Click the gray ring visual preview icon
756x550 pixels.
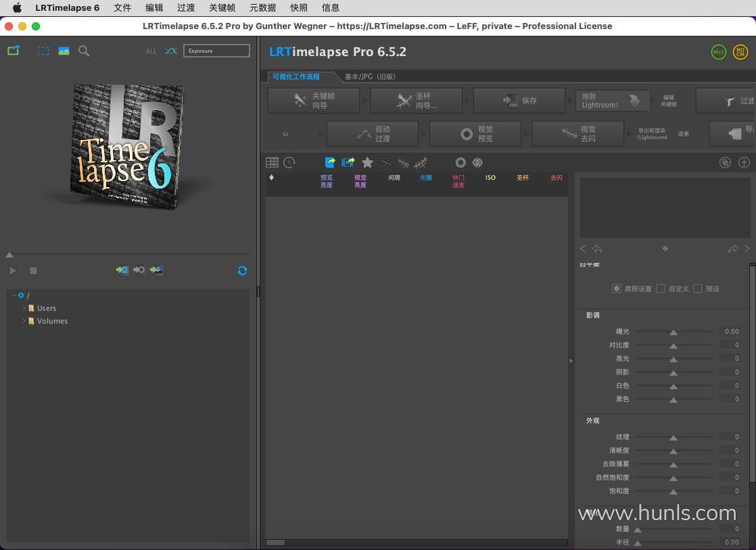tap(460, 163)
